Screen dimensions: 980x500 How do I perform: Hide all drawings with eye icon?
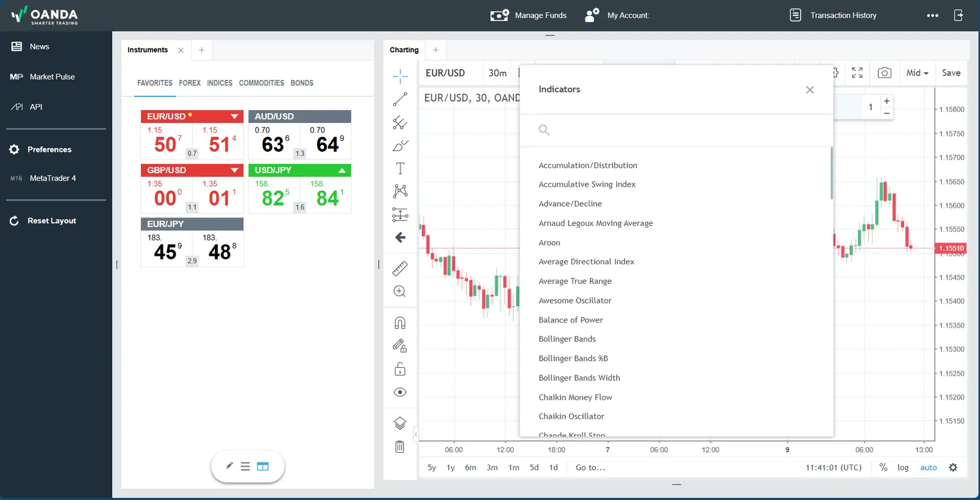(x=400, y=392)
